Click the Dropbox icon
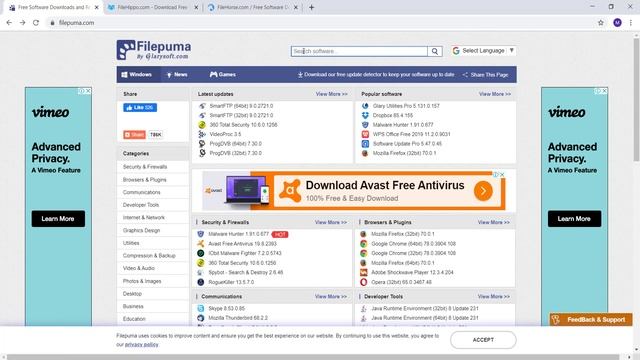 coord(365,115)
